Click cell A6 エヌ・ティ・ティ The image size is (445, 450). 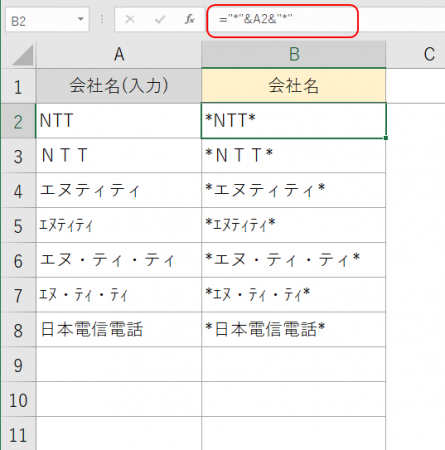click(119, 260)
